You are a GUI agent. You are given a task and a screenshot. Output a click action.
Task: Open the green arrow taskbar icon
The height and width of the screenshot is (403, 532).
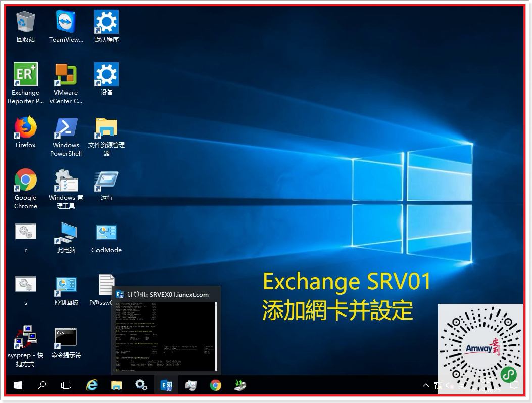pyautogui.click(x=240, y=385)
